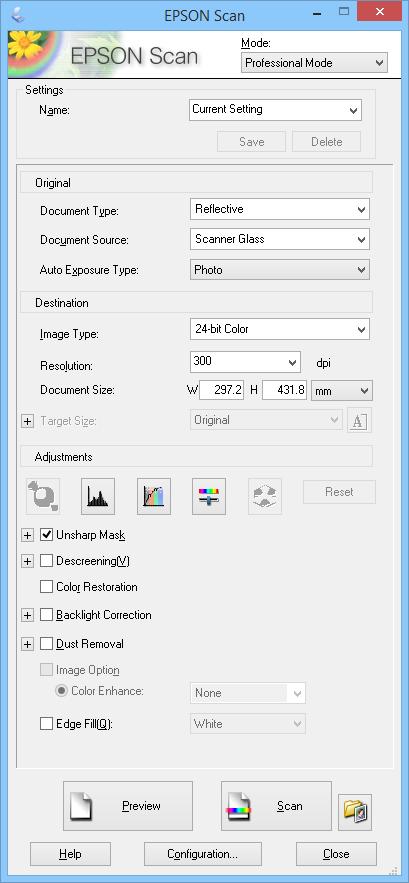
Task: Tick the Edge Fill checkbox
Action: (x=46, y=724)
